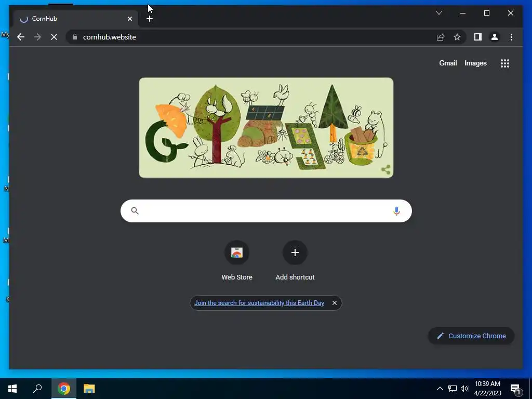Image resolution: width=532 pixels, height=399 pixels.
Task: Open Chrome's three-dot menu
Action: [511, 37]
